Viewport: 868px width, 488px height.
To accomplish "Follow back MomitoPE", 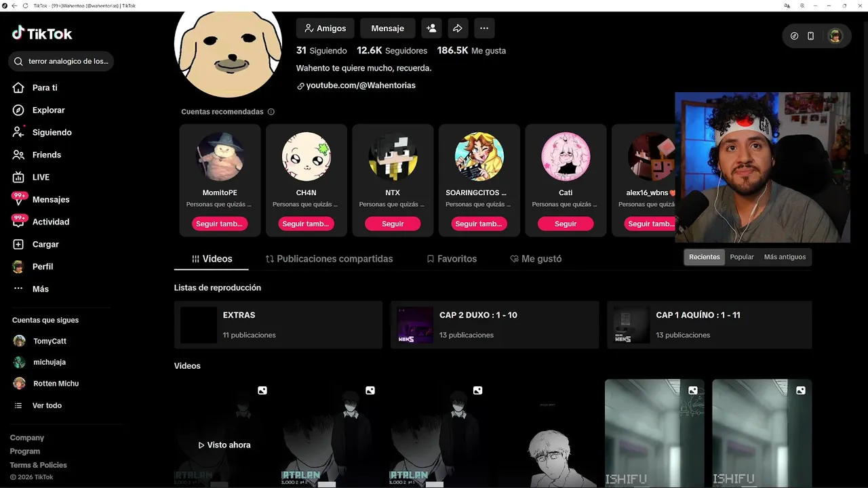I will point(220,224).
